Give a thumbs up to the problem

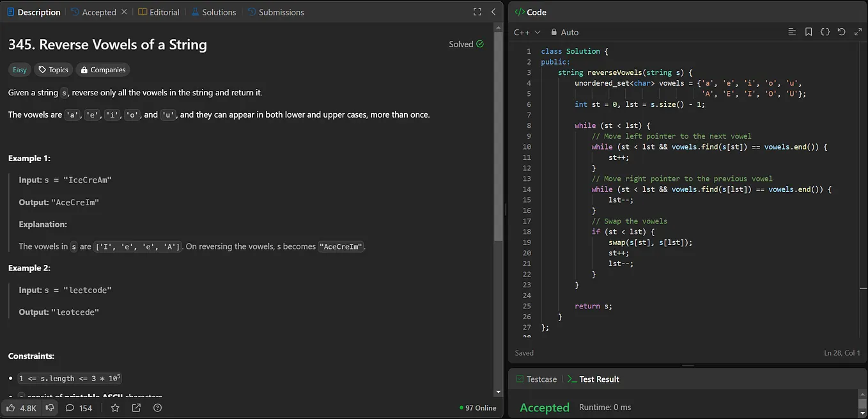coord(11,407)
